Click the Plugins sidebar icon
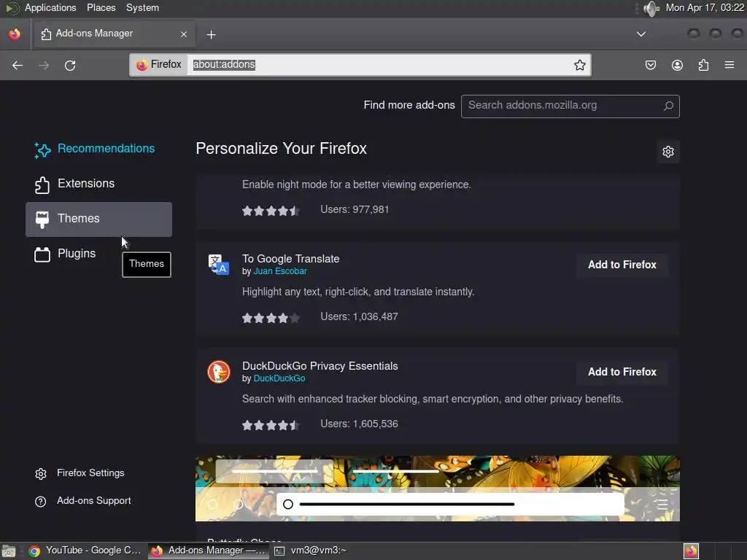 coord(42,254)
